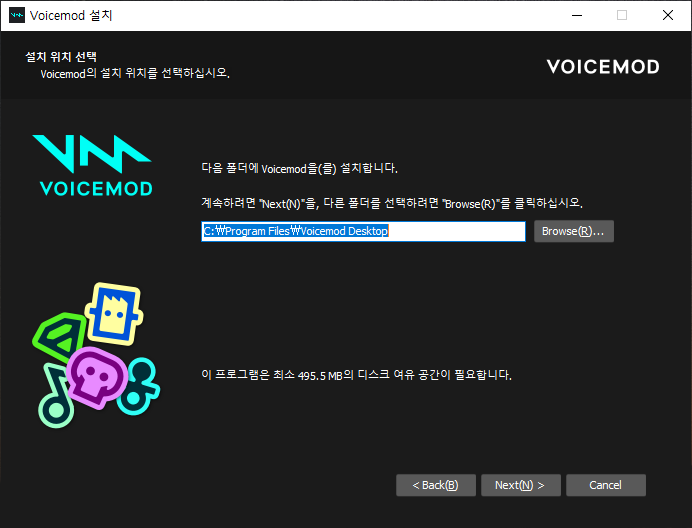Proceed with the Next(N) > button
The image size is (692, 528).
521,485
